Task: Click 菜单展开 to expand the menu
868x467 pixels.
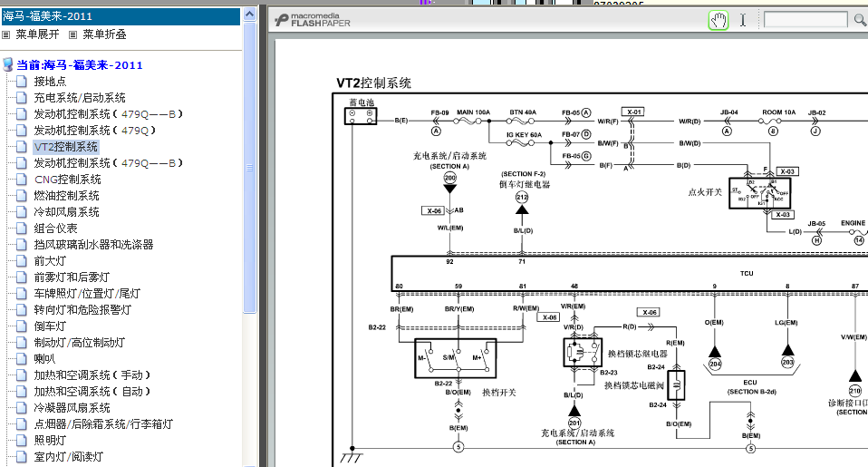Action: pos(37,34)
